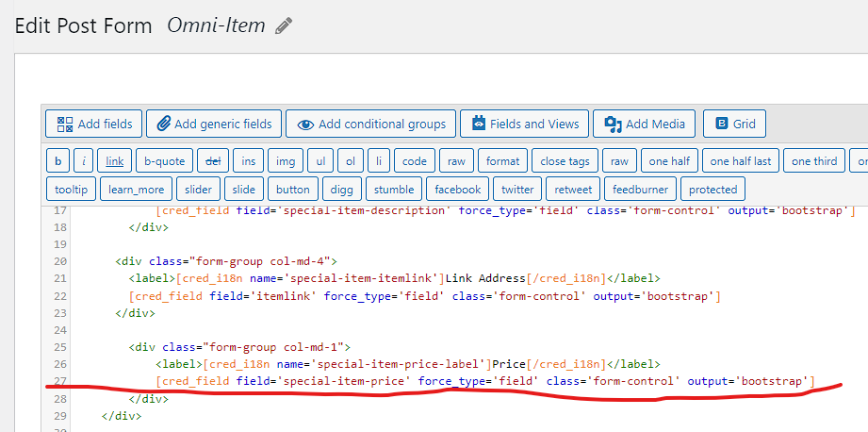
Task: Click the Add fields button
Action: point(94,124)
